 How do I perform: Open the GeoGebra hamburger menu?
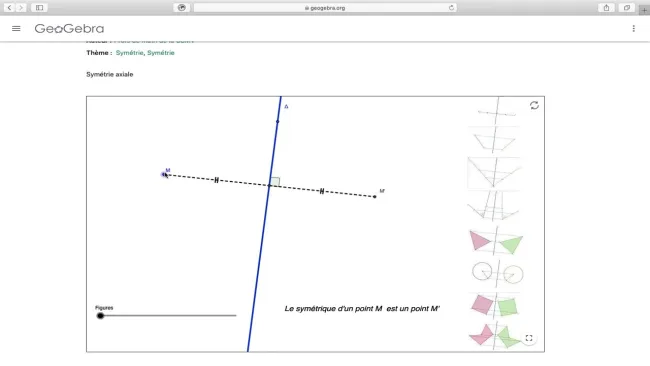pyautogui.click(x=16, y=29)
